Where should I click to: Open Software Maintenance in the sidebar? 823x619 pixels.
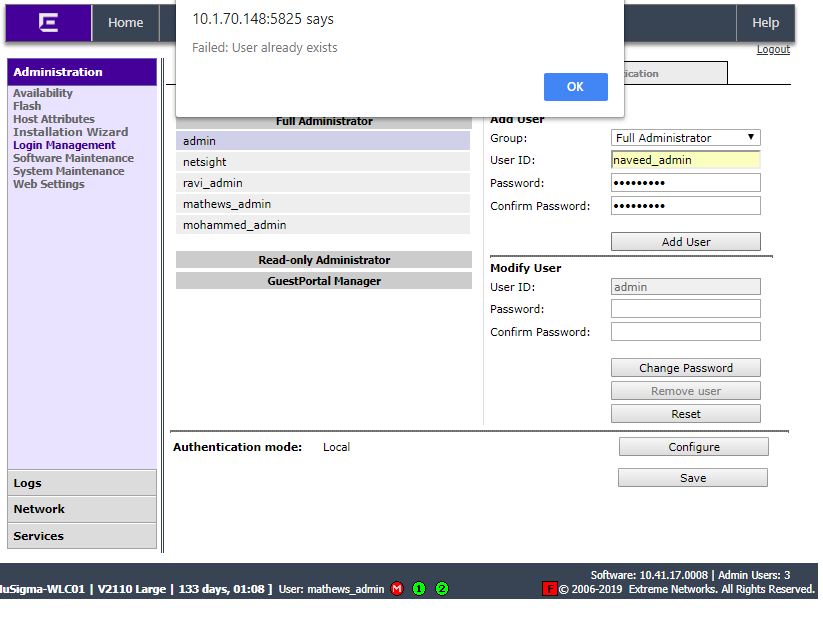(73, 158)
